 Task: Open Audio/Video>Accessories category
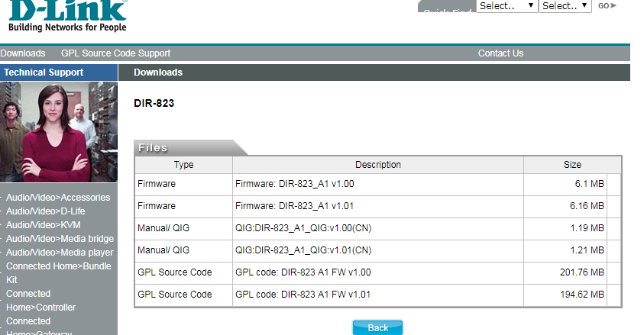(x=58, y=198)
